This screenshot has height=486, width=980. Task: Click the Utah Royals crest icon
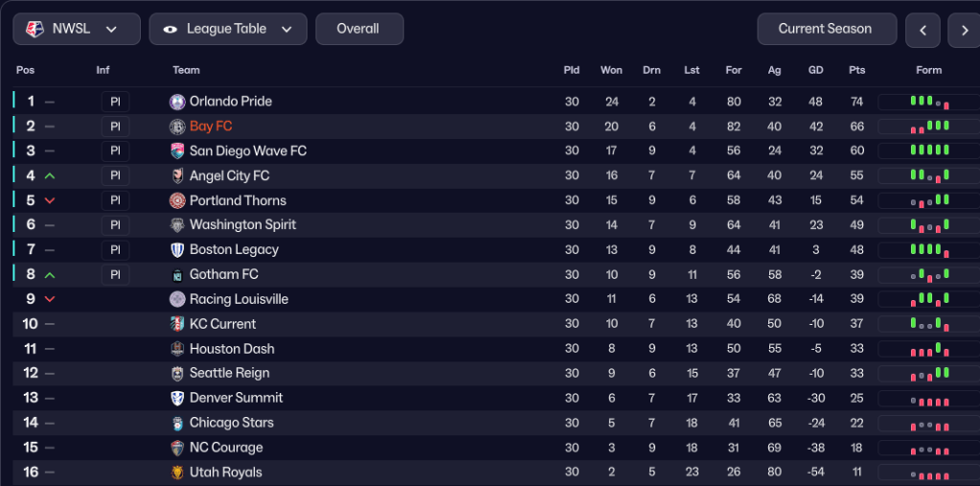(177, 473)
